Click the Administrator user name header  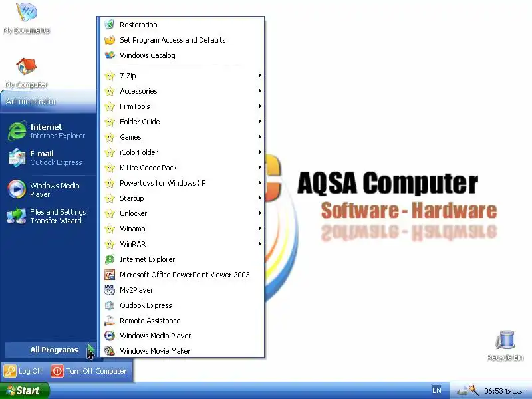pos(31,102)
